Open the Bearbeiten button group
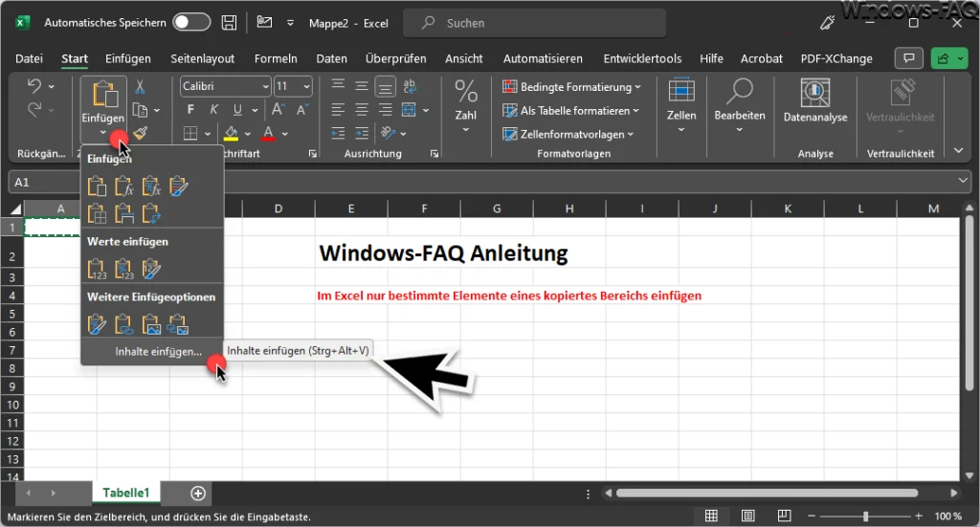Screen dimensions: 980x527 click(740, 106)
